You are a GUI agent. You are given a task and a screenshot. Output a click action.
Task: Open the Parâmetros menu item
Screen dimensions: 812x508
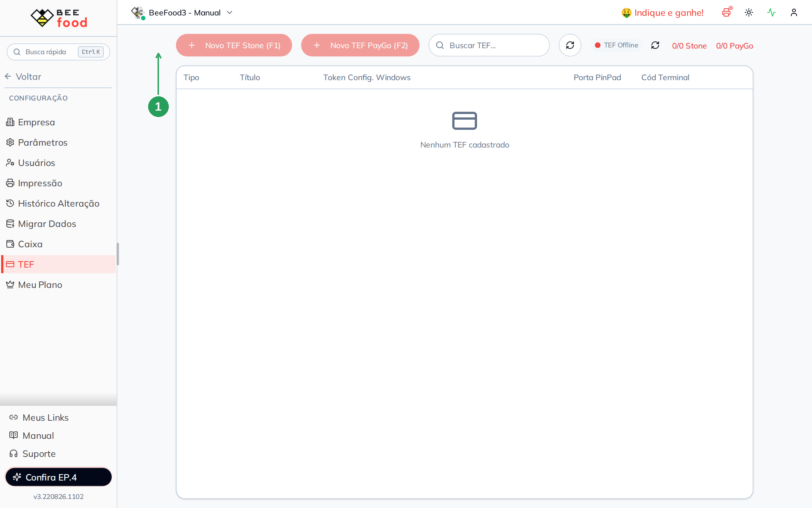(x=58, y=143)
